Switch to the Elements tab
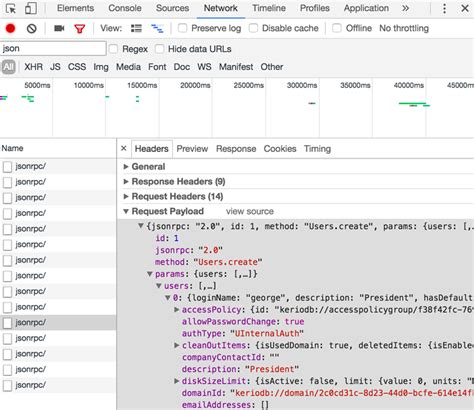474x410 pixels. pos(75,8)
